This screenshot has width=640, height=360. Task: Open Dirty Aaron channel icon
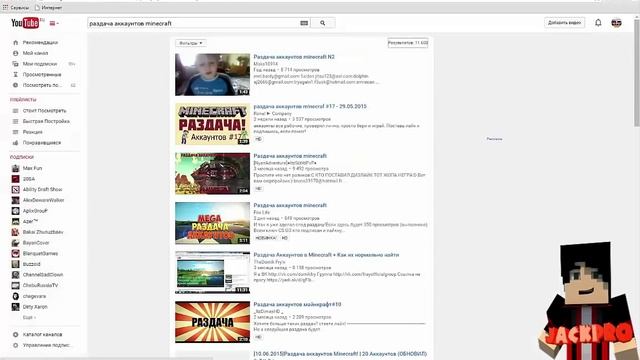coord(16,307)
